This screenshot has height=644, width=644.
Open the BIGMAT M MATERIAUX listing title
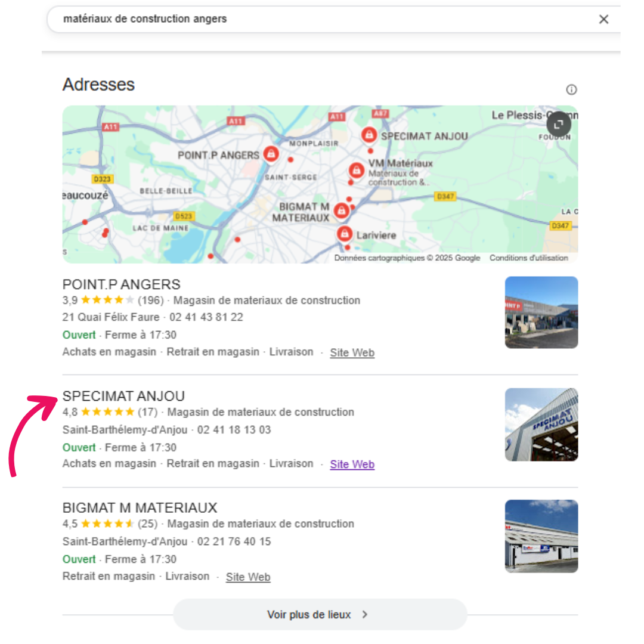(140, 507)
